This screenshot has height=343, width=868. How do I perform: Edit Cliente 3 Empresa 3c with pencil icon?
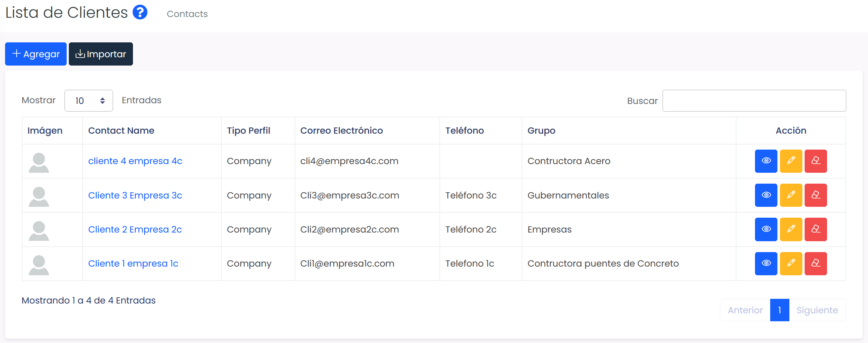tap(791, 195)
